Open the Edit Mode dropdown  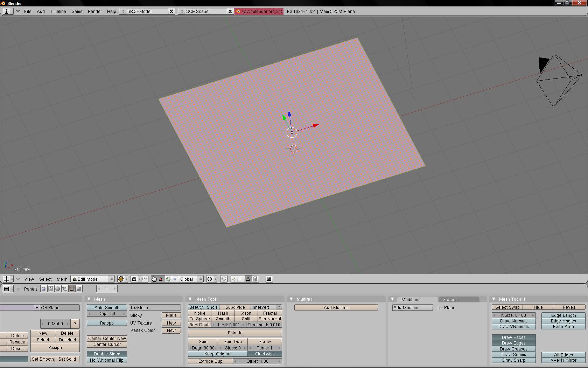(93, 279)
